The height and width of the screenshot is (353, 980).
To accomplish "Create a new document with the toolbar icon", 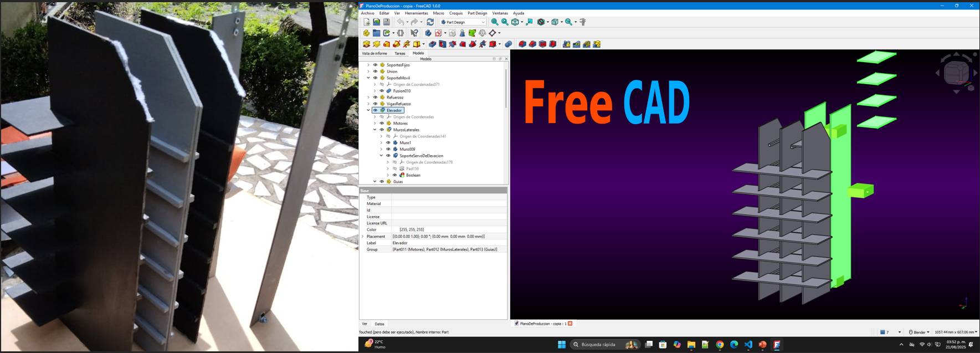I will pyautogui.click(x=366, y=22).
